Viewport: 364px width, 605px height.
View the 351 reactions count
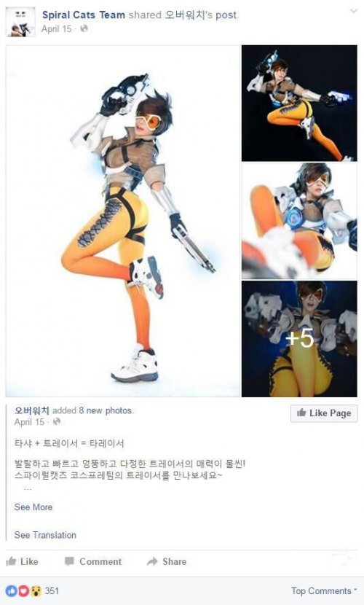point(52,590)
